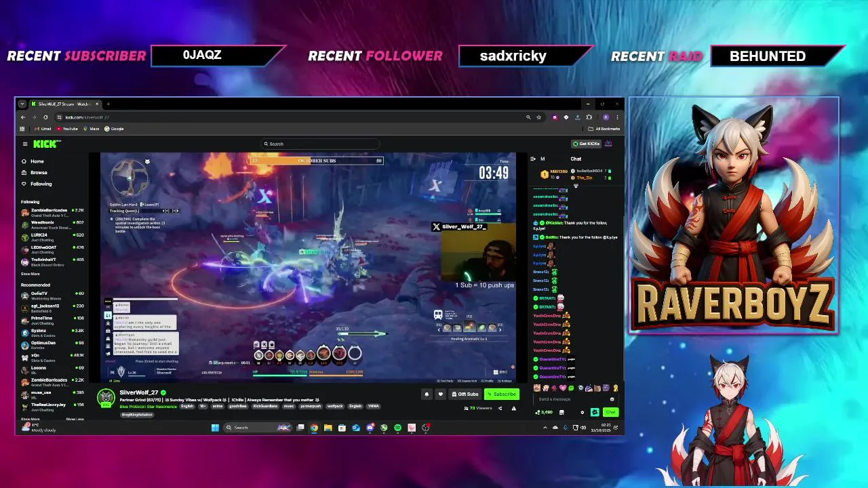Bookmark this page with star icon

coord(539,117)
